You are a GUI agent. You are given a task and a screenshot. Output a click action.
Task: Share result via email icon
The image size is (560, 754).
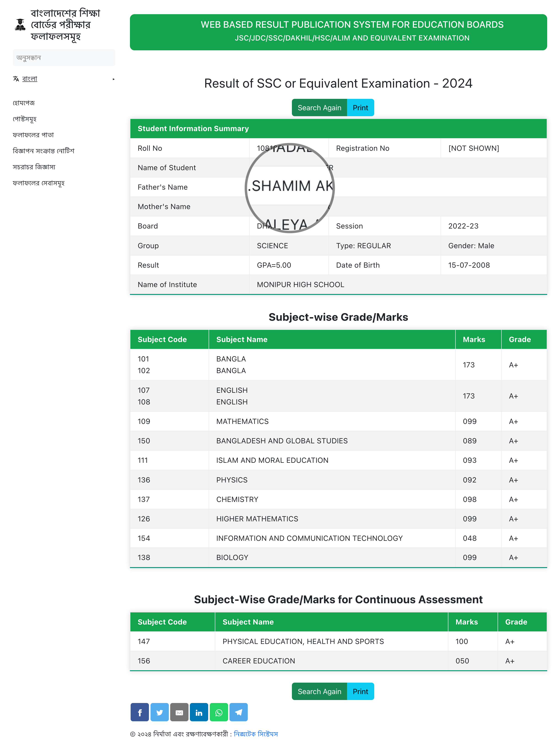coord(179,712)
